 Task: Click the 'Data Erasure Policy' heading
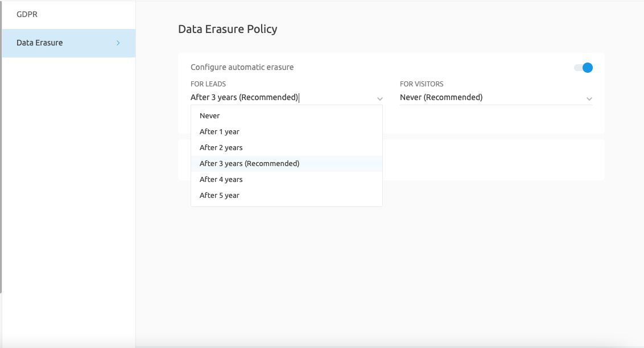coord(228,29)
